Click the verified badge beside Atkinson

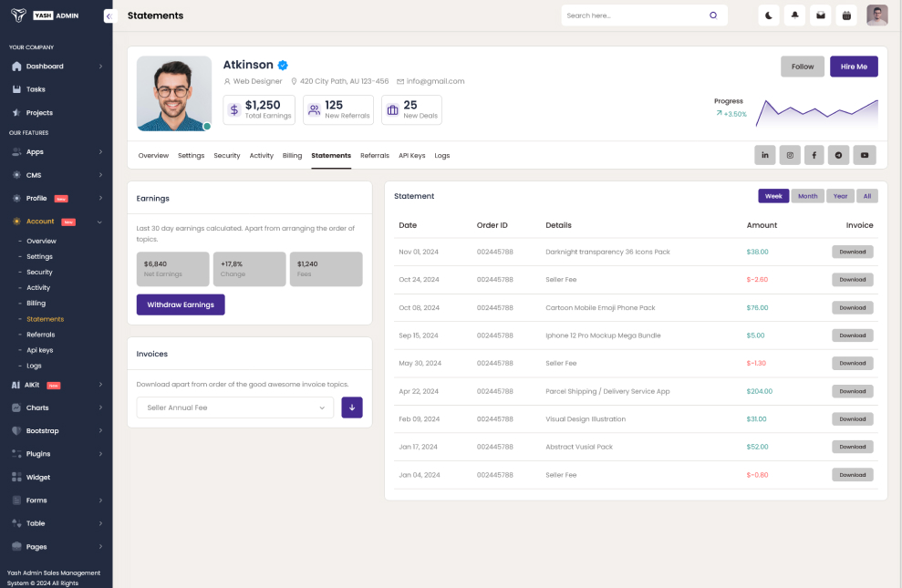tap(283, 65)
